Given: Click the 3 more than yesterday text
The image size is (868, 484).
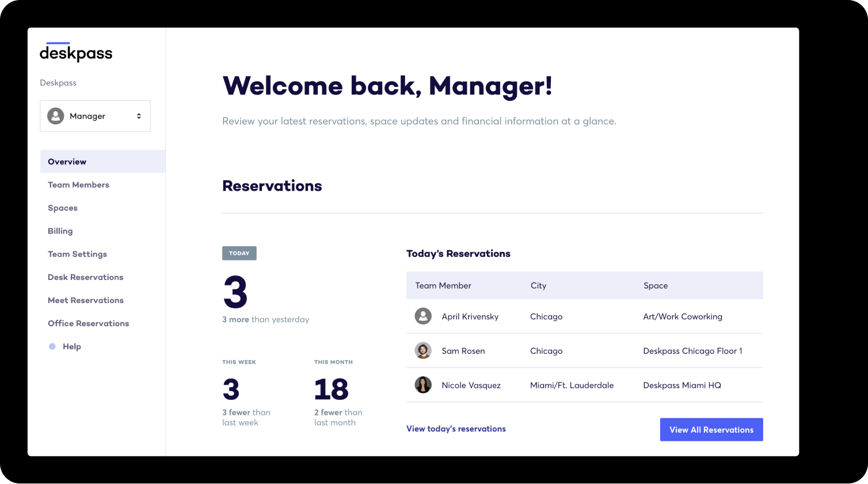Looking at the screenshot, I should [266, 319].
